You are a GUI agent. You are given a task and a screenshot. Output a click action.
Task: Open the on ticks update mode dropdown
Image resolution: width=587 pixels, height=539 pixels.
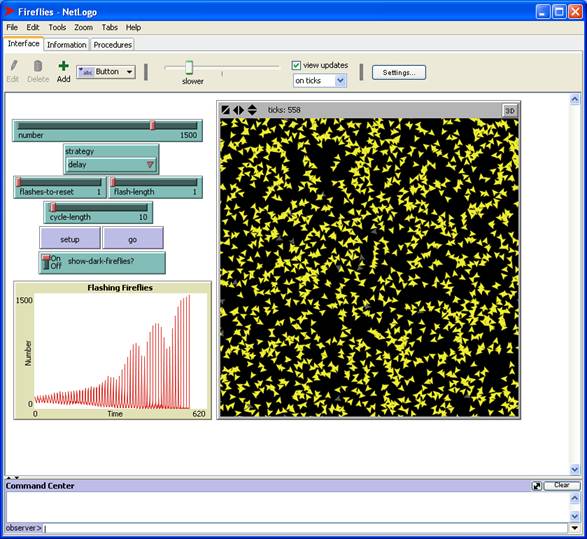[x=320, y=80]
